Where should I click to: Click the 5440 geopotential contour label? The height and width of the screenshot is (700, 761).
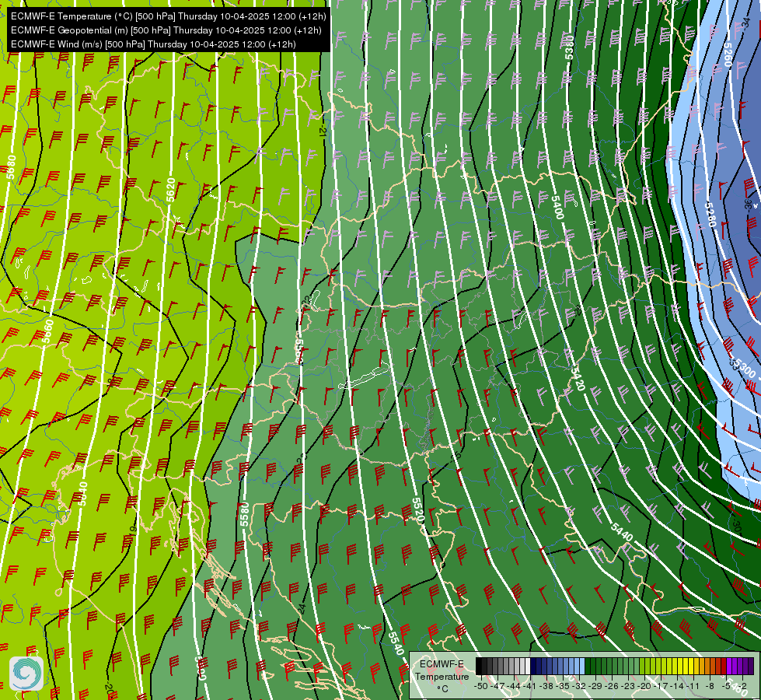pos(622,533)
